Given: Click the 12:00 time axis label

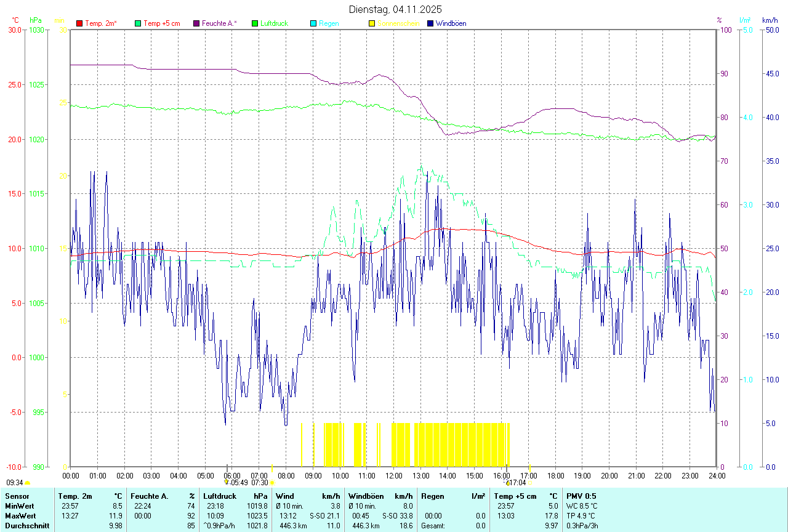Looking at the screenshot, I should (x=394, y=476).
